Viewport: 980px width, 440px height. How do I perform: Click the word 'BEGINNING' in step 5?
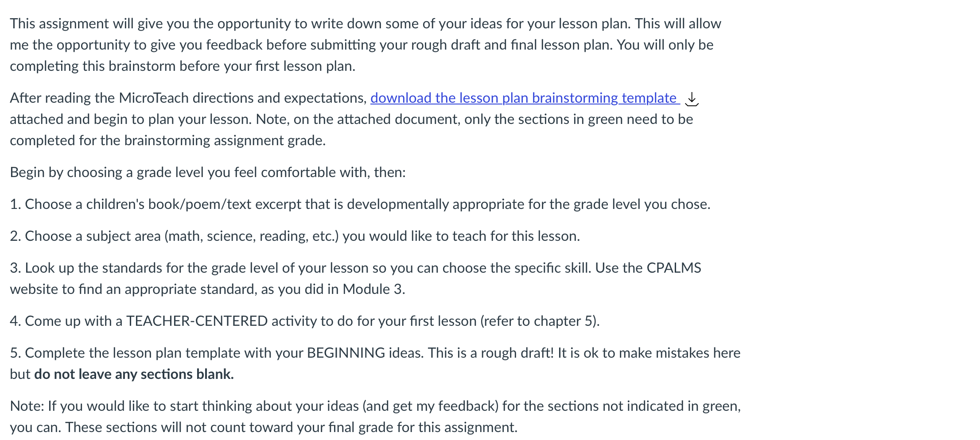(346, 353)
